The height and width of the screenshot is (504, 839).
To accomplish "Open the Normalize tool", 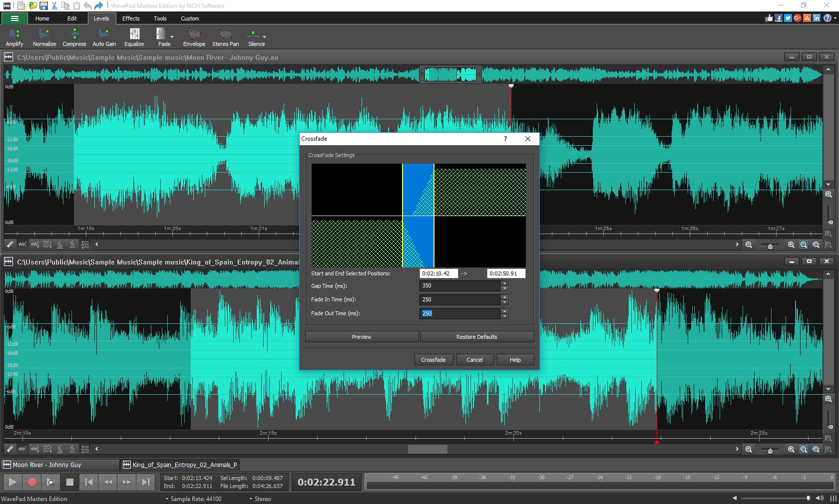I will click(x=44, y=37).
